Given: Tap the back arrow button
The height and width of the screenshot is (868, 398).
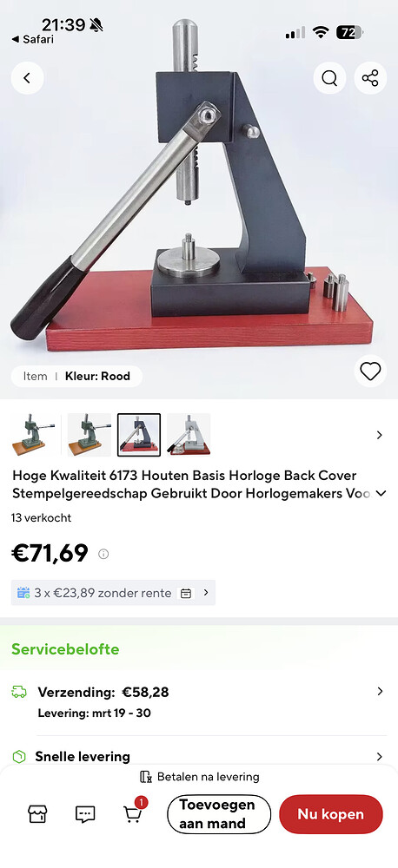Looking at the screenshot, I should (27, 78).
